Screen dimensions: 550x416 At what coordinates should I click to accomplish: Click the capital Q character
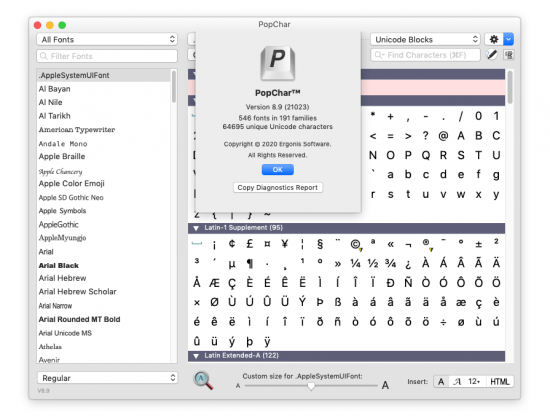(426, 155)
